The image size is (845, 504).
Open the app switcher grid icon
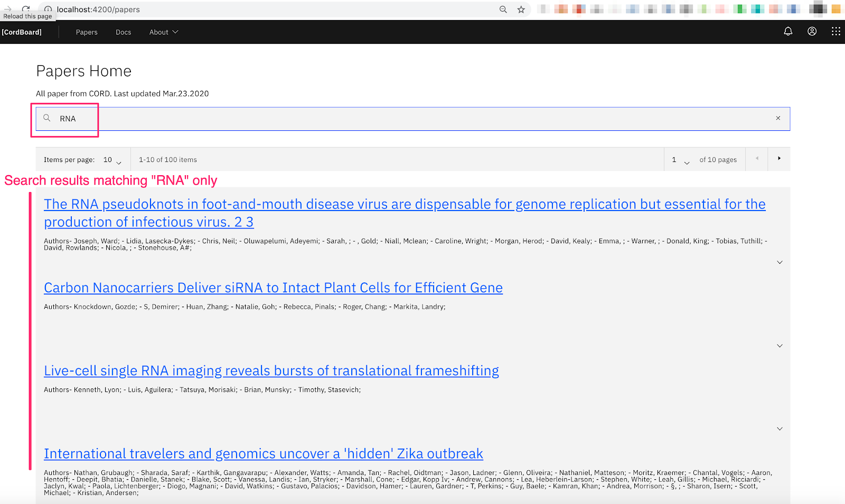coord(835,32)
